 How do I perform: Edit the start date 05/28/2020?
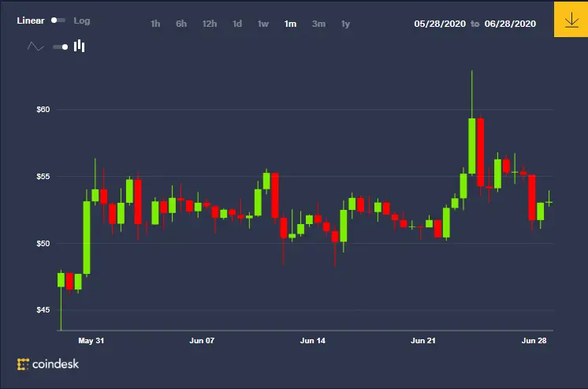[x=440, y=24]
